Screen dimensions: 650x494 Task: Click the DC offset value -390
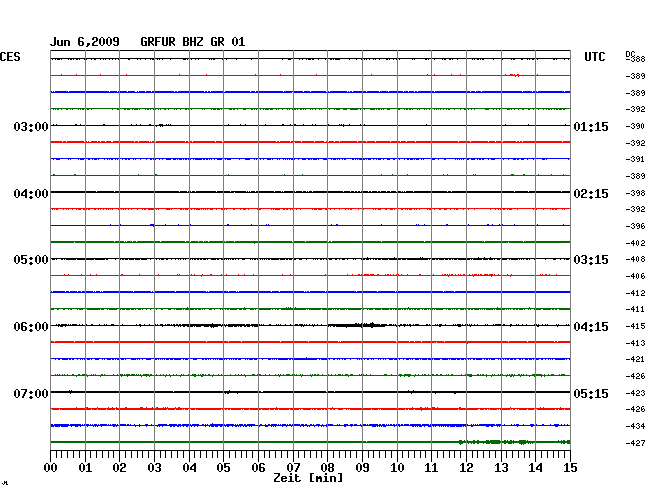tap(635, 126)
